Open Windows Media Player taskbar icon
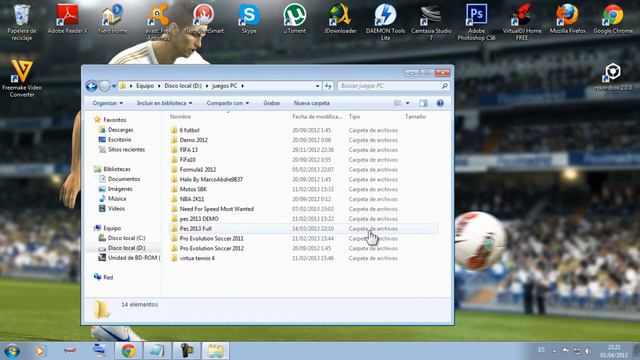Image resolution: width=640 pixels, height=360 pixels. pos(40,351)
